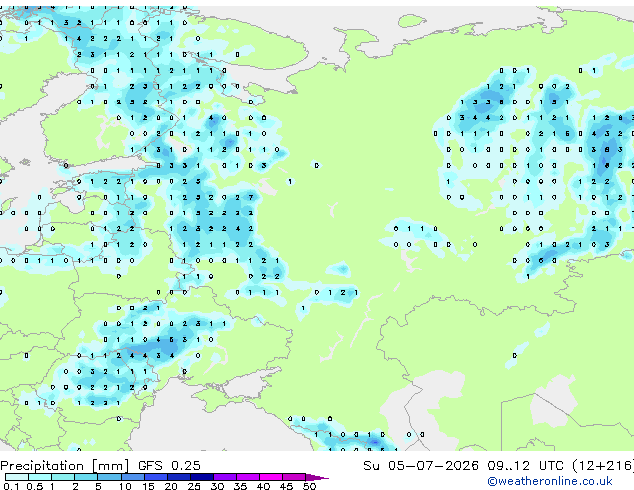Click the '45' legend scale label
Viewport: 634px width, 490px height.
286,486
